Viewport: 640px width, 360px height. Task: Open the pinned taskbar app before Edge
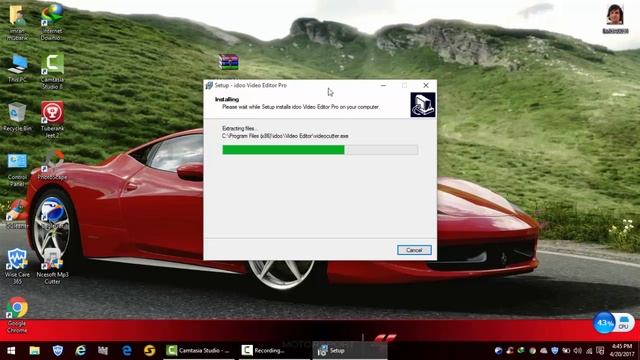[103, 350]
